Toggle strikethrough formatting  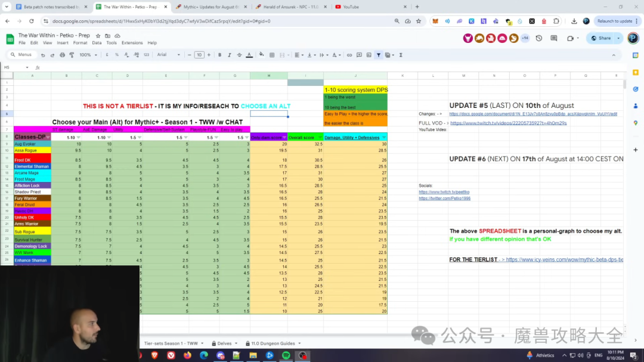coord(239,55)
